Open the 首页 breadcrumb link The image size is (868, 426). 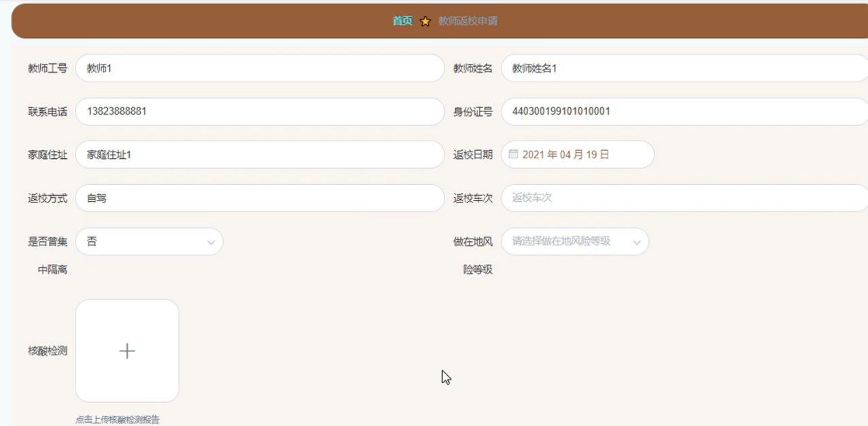pyautogui.click(x=402, y=21)
